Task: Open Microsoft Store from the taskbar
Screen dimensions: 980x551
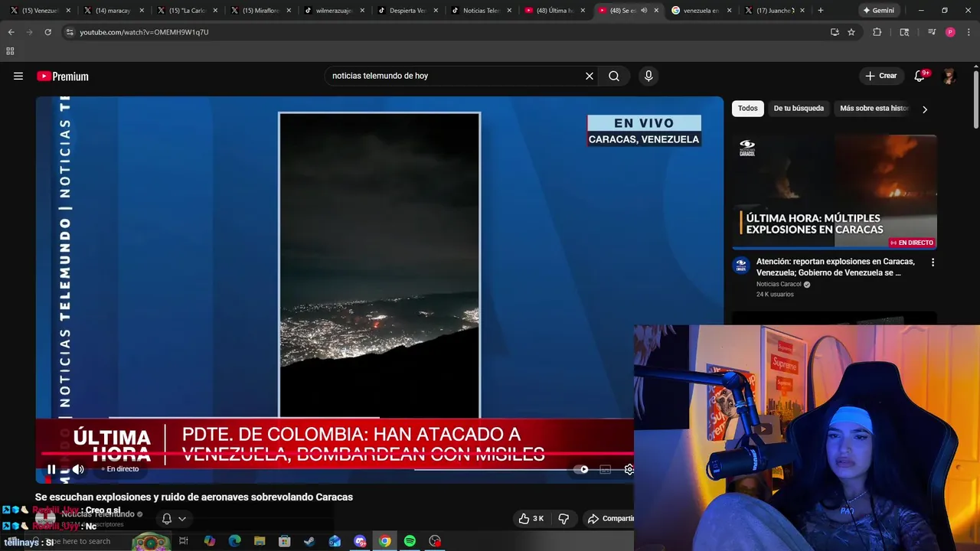Action: tap(285, 541)
